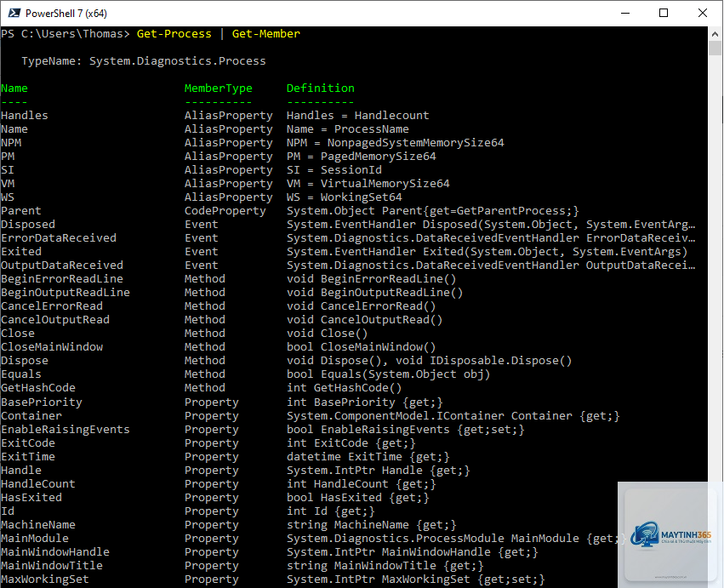Click 'SI = SessionId' definition
The image size is (724, 588).
point(333,170)
